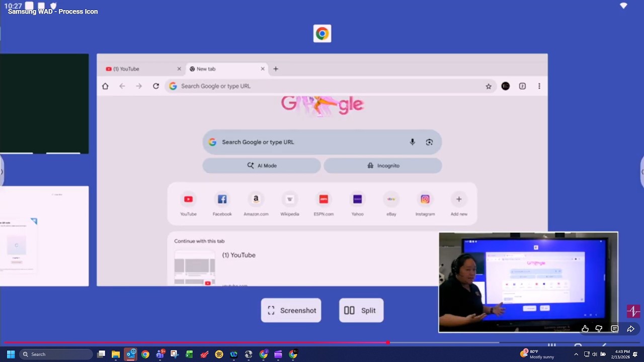Viewport: 644px width, 362px height.
Task: Expand the system tray hidden icons chevron
Action: pos(576,354)
